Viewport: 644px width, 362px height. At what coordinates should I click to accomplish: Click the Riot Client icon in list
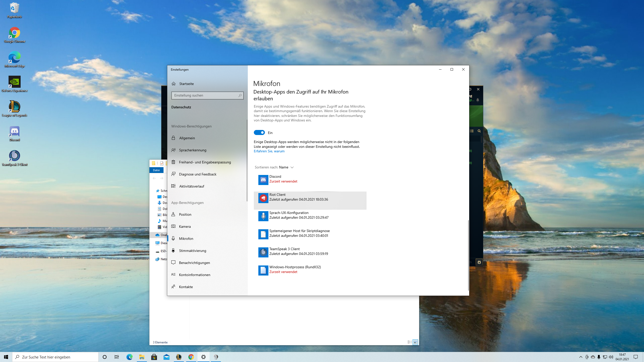point(263,198)
